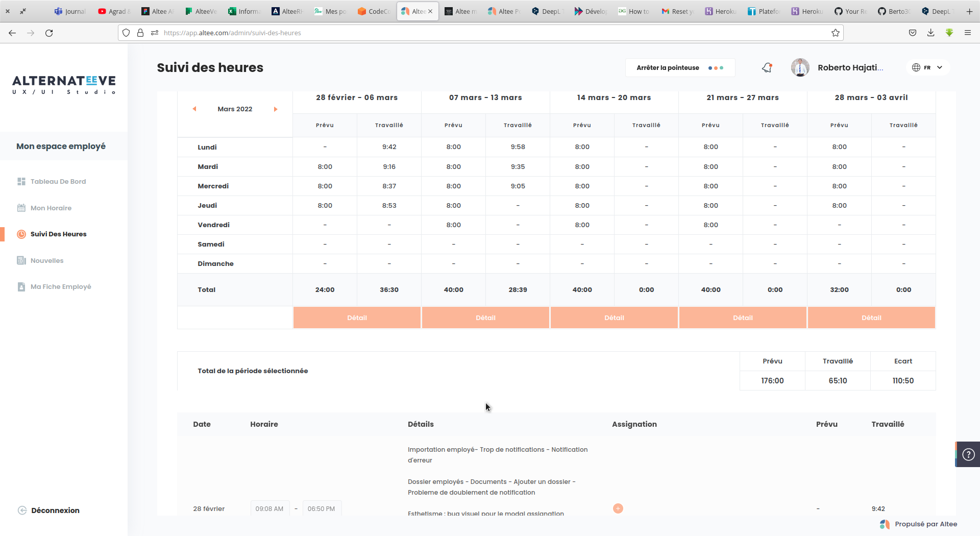The width and height of the screenshot is (980, 536).
Task: Click the green extension icon in toolbar
Action: pos(949,33)
